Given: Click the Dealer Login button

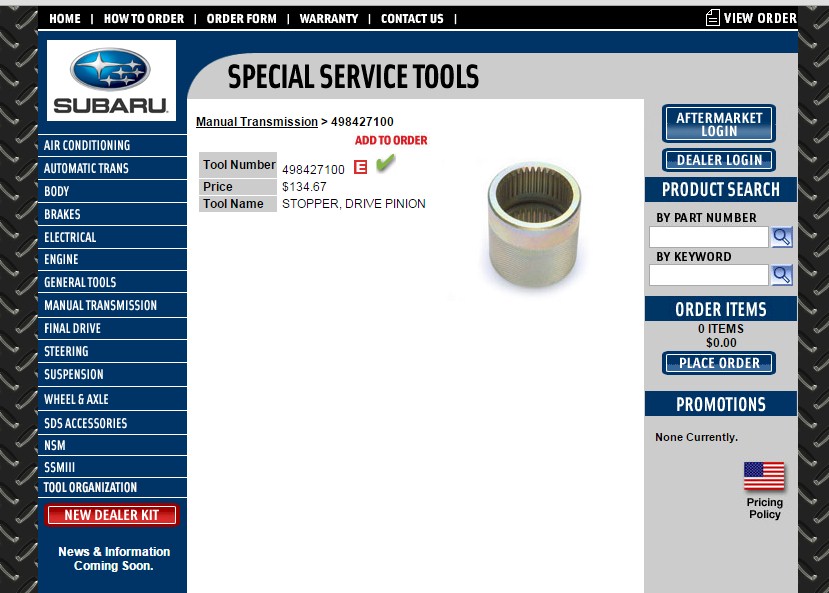Looking at the screenshot, I should tap(719, 160).
